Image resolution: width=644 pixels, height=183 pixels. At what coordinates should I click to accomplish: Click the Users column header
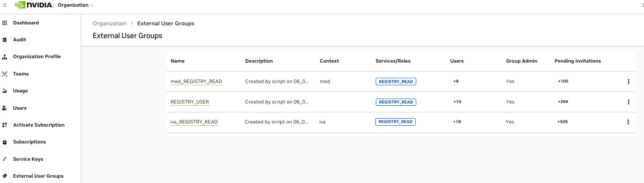[457, 61]
